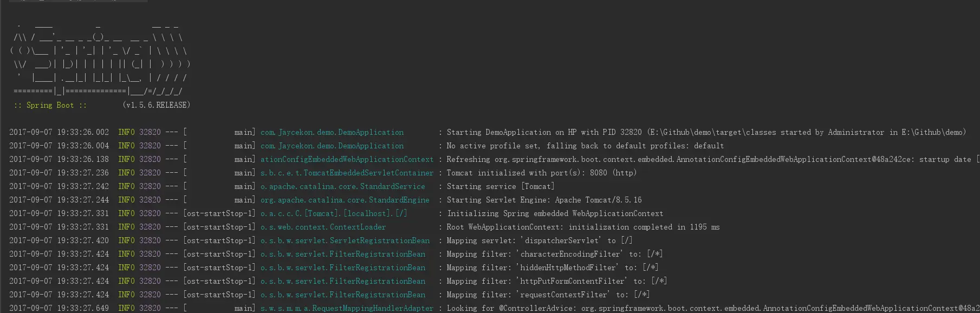Click message 'Starting Servlet Engine: Apache Tomcat/8.5.16'
Screen dimensions: 980x313
[x=544, y=200]
